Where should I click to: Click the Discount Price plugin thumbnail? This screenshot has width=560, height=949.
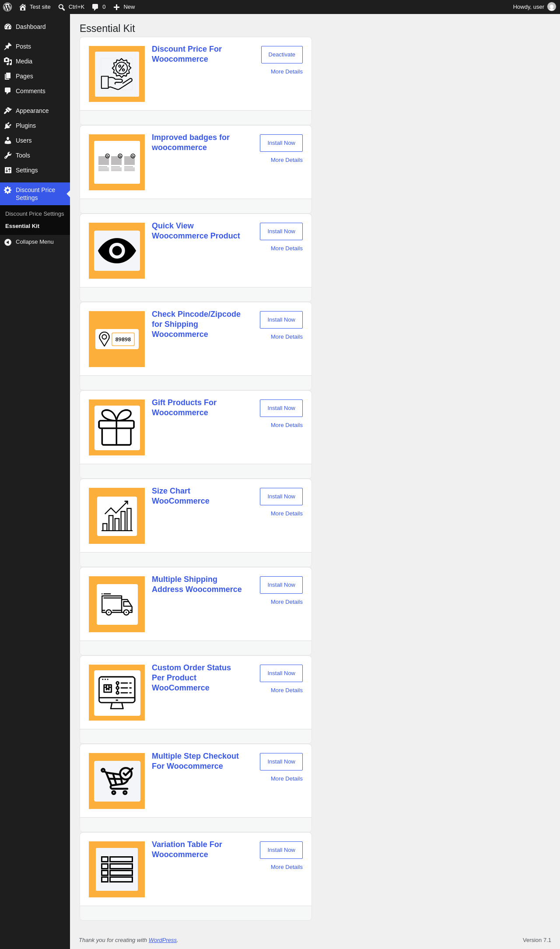click(117, 74)
